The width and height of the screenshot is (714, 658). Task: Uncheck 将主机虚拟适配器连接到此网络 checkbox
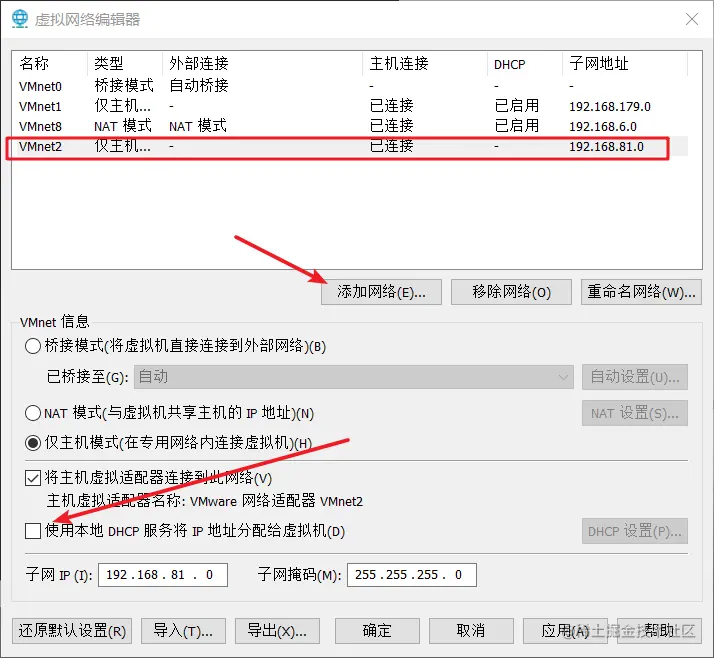coord(33,478)
